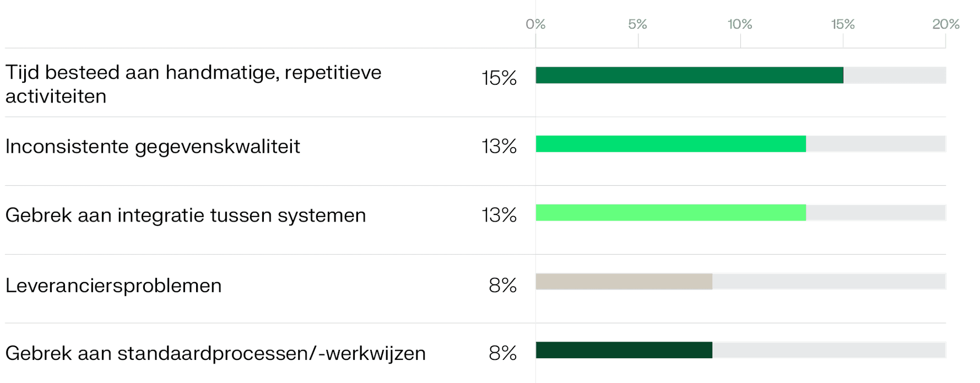Select the Inconsistente gegevenskwaliteit bright green bar
The image size is (980, 383).
(671, 144)
